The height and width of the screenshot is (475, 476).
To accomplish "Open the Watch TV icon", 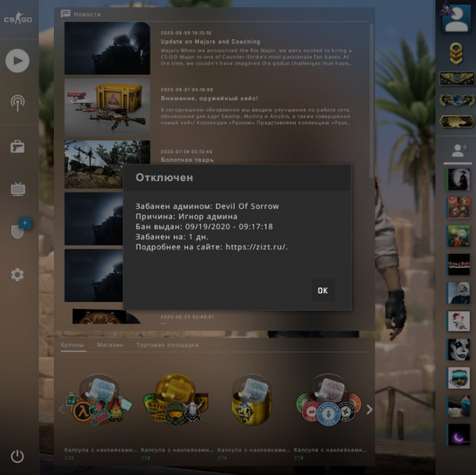I will (x=18, y=189).
